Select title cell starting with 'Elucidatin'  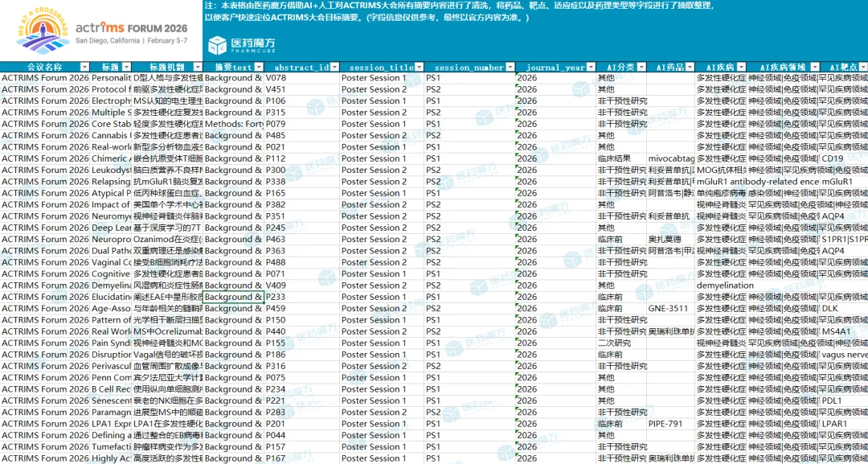click(111, 297)
